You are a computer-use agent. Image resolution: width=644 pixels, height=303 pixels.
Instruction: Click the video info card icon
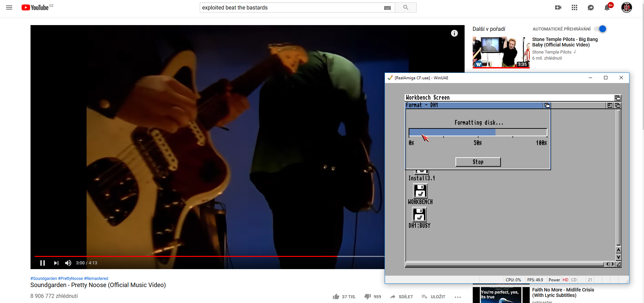[454, 33]
